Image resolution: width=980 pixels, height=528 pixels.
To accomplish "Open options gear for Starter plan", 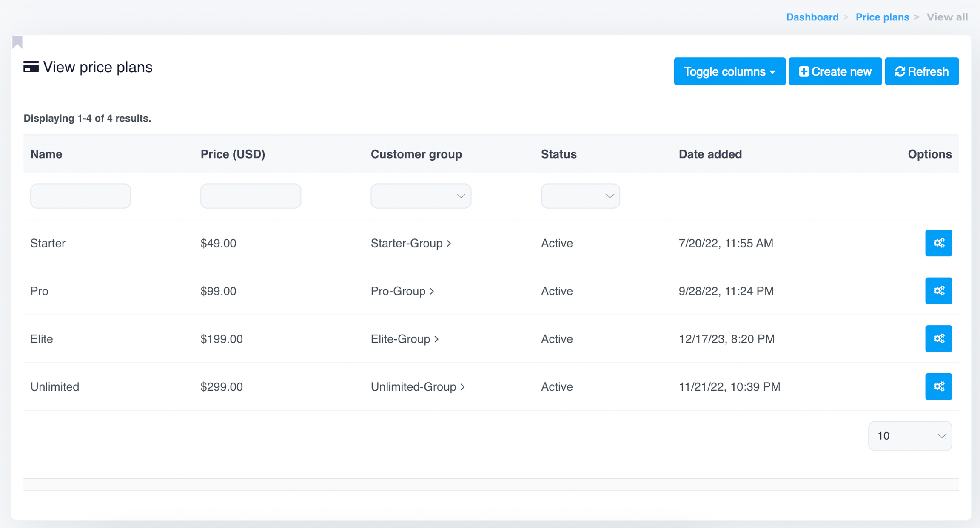I will tap(938, 243).
